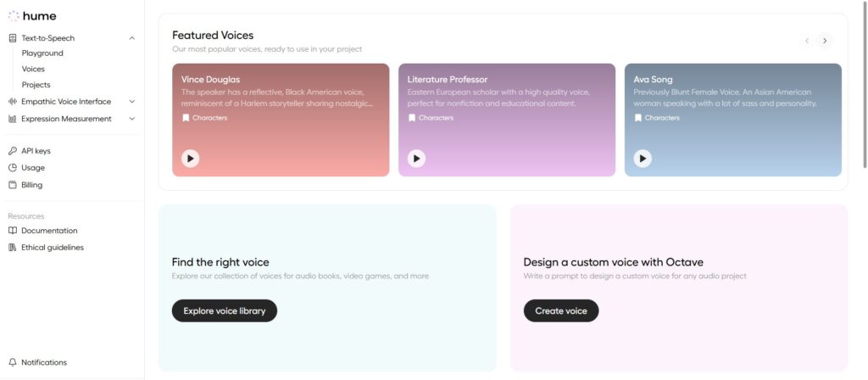Expand the Expression Measurement section
This screenshot has height=380, width=868.
pyautogui.click(x=131, y=119)
